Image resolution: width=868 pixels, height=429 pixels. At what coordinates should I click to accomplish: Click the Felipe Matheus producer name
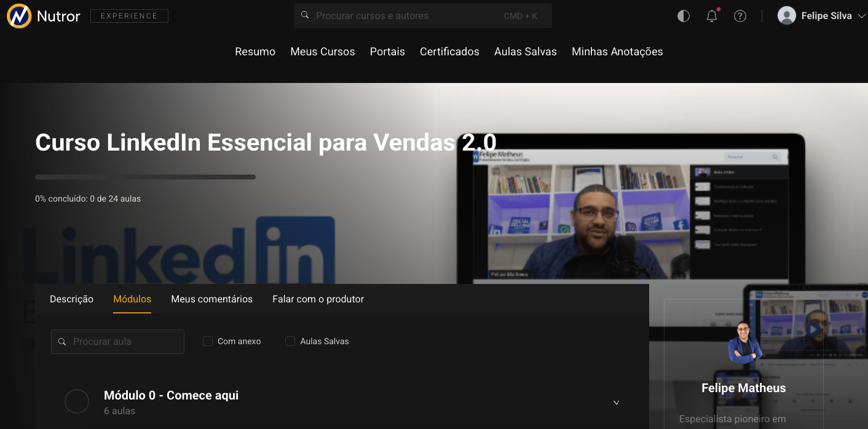point(744,388)
